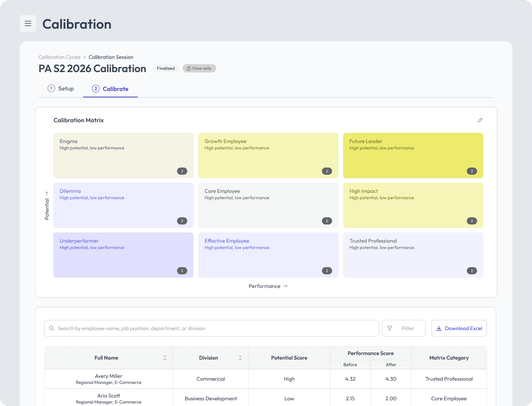Click the Potential axis arrow
Viewport: 532px width, 406px height.
click(47, 193)
